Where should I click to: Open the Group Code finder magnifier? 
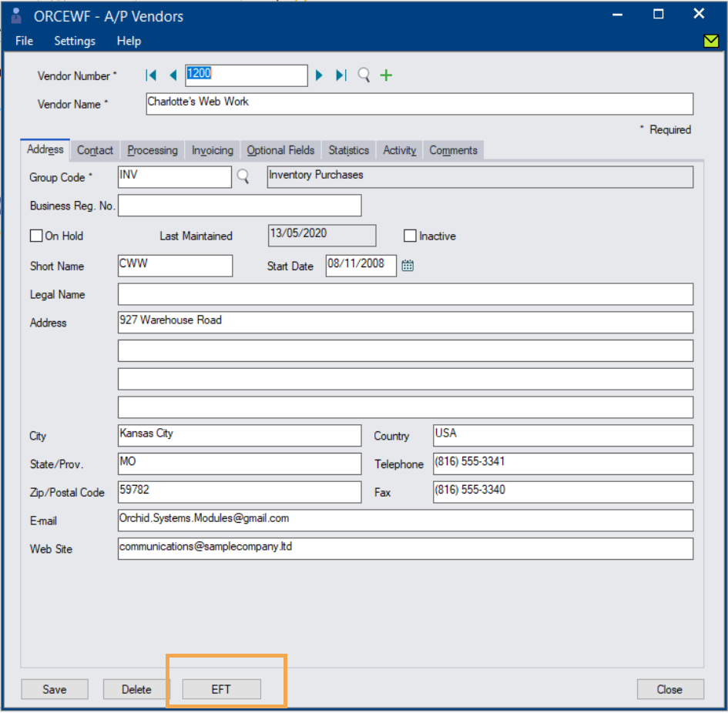(x=243, y=177)
